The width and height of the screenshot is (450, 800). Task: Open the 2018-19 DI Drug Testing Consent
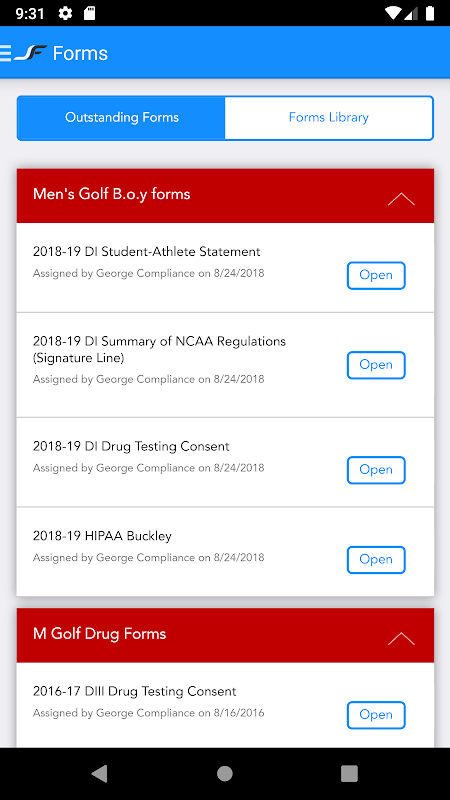coord(376,470)
